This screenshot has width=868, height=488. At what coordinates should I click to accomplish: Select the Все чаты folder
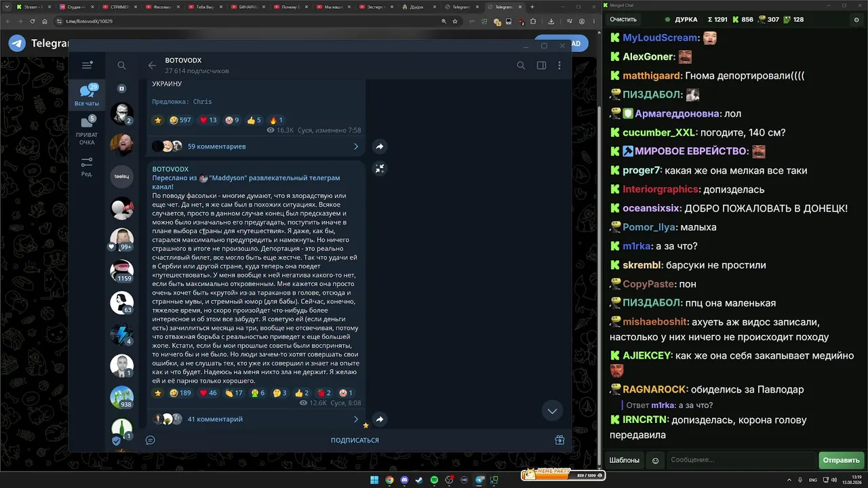[x=87, y=96]
